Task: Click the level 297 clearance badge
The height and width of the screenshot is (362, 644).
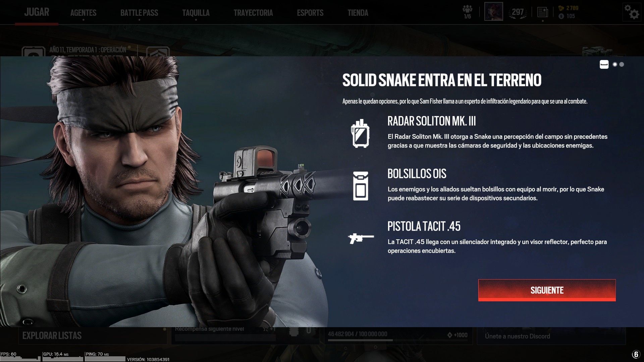Action: pos(518,12)
